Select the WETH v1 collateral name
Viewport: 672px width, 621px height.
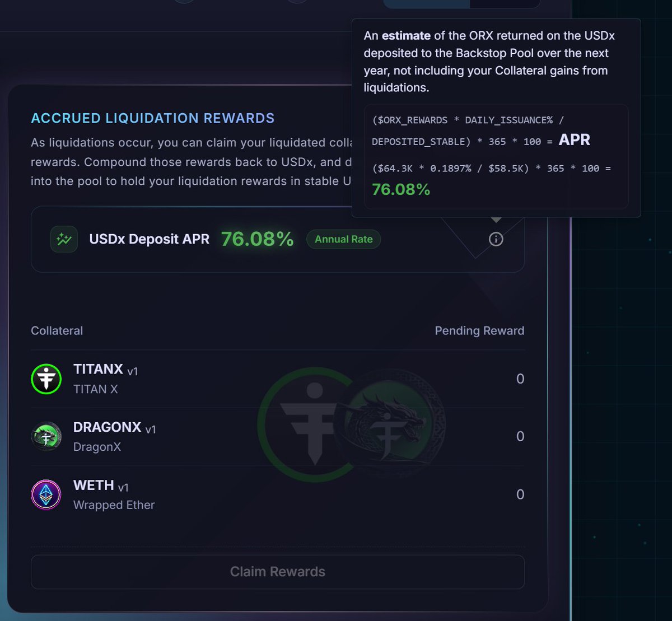[x=101, y=485]
